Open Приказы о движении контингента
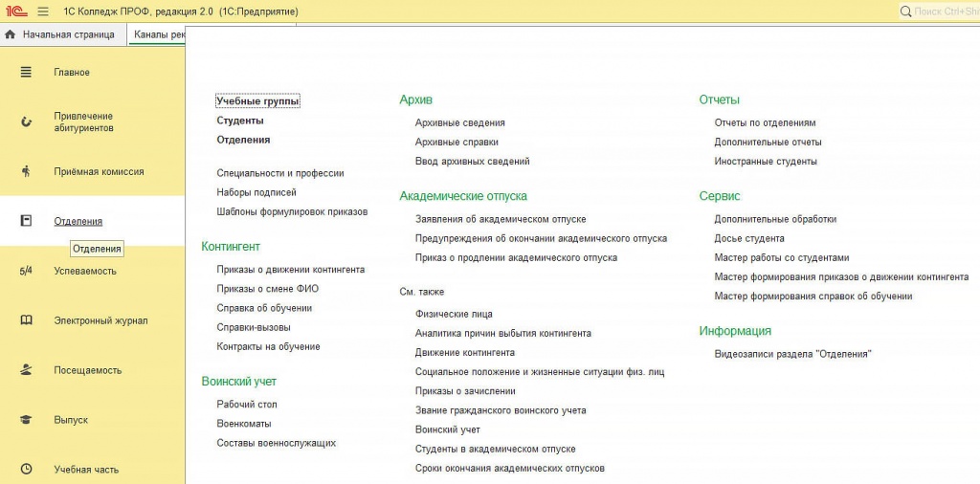This screenshot has height=484, width=980. (x=291, y=270)
